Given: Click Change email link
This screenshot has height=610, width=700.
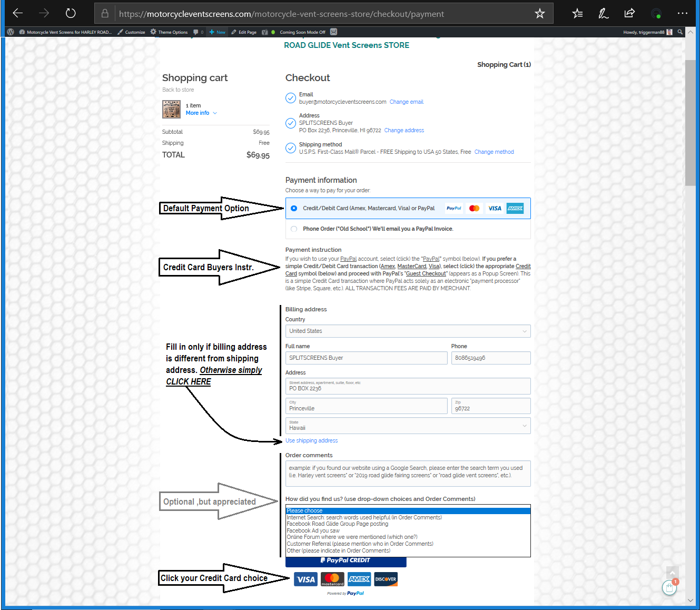Looking at the screenshot, I should pos(406,102).
